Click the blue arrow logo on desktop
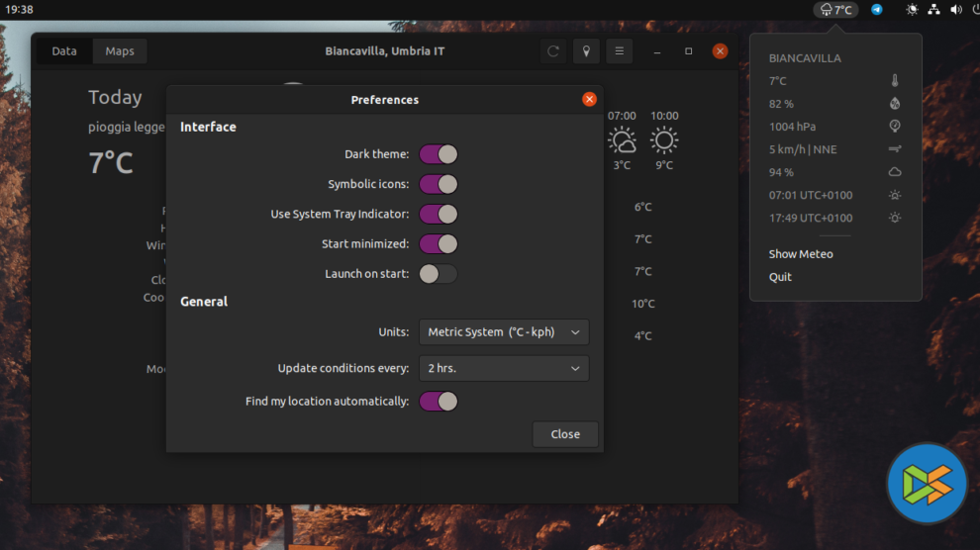 [927, 483]
